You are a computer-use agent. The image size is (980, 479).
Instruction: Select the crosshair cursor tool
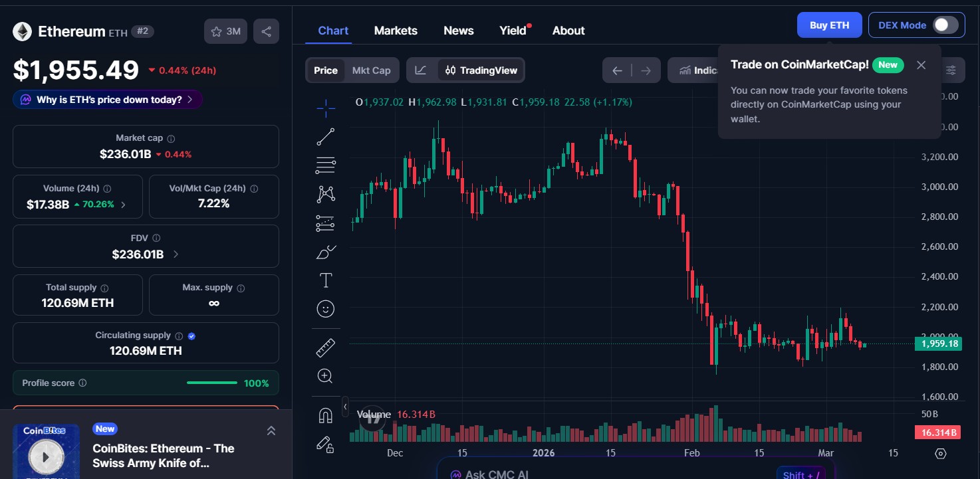[325, 108]
